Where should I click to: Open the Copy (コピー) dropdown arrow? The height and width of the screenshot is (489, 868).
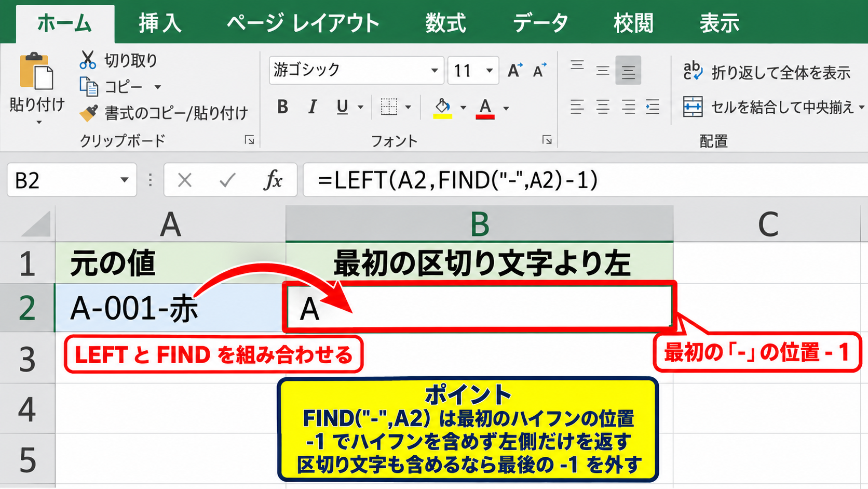tap(158, 87)
